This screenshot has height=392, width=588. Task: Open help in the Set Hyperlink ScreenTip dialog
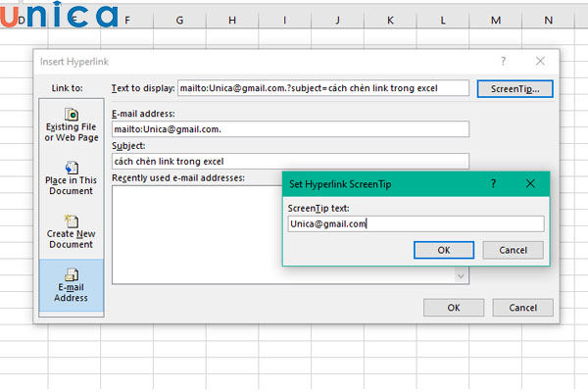tap(493, 183)
